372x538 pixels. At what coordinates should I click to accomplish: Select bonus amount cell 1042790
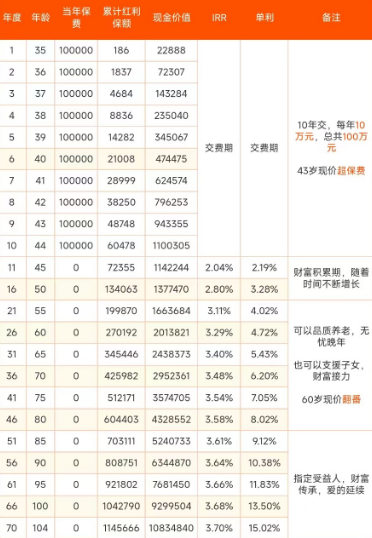point(121,506)
